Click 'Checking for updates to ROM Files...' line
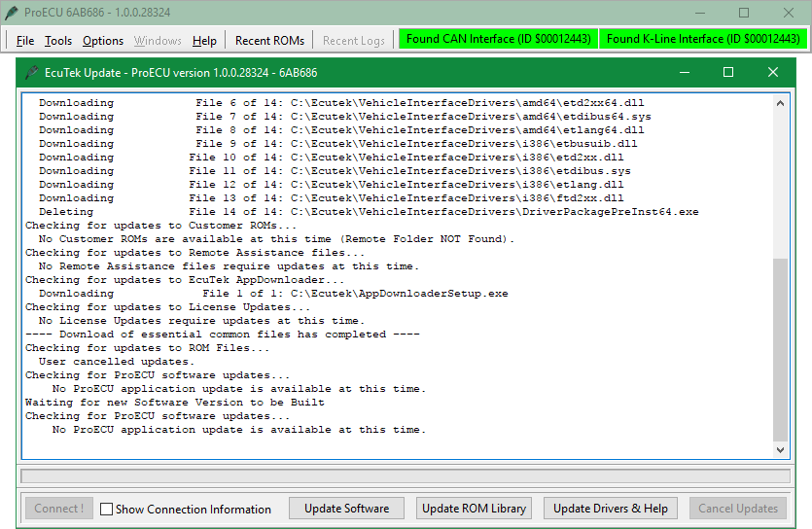The image size is (812, 529). tap(148, 348)
